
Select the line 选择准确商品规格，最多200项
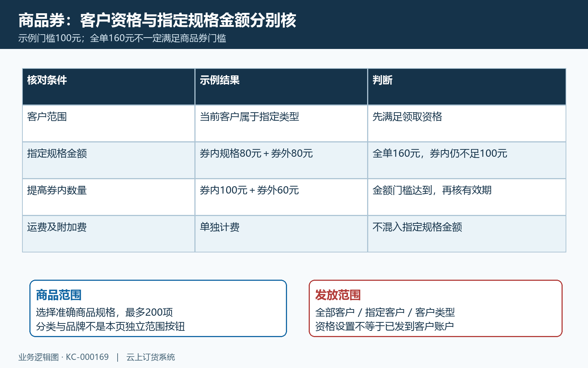coord(104,312)
